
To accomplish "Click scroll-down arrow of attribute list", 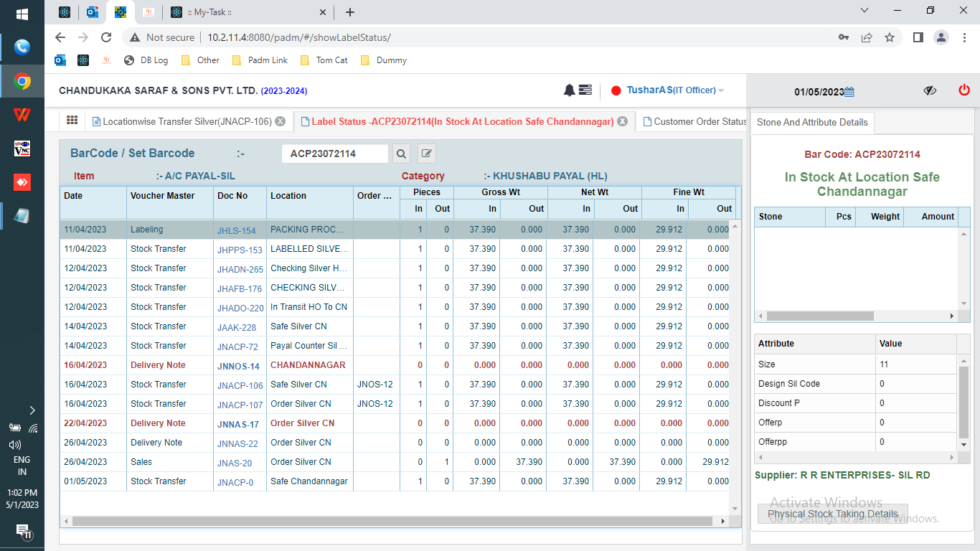I will [x=964, y=446].
